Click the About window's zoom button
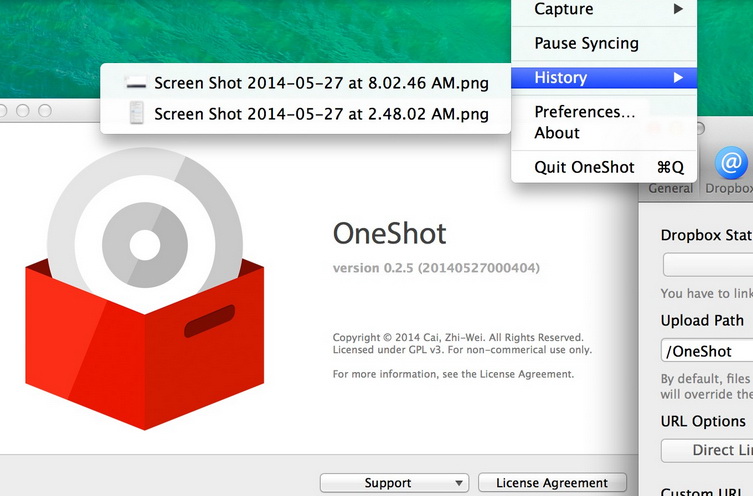The width and height of the screenshot is (753, 496). [x=45, y=111]
